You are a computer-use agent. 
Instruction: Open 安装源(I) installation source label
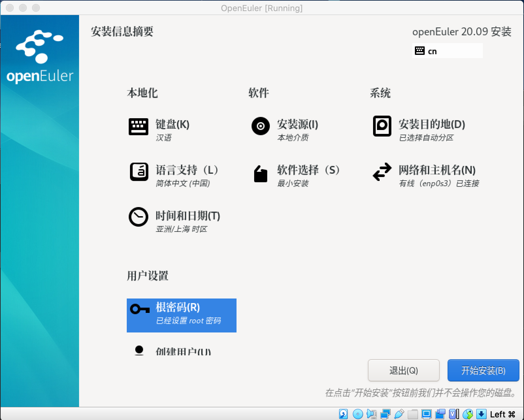point(298,124)
